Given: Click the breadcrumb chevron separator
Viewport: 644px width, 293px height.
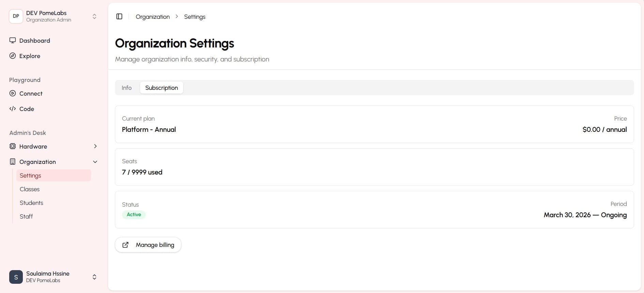Looking at the screenshot, I should [177, 16].
